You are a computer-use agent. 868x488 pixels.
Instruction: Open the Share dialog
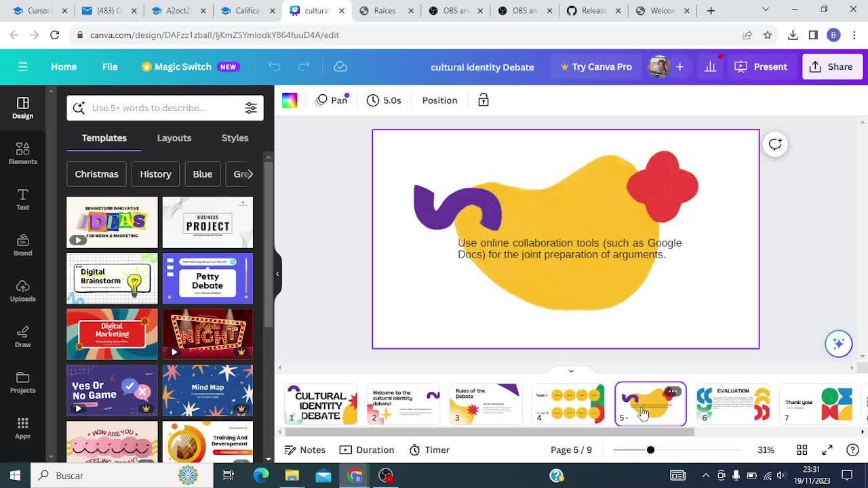pos(831,66)
